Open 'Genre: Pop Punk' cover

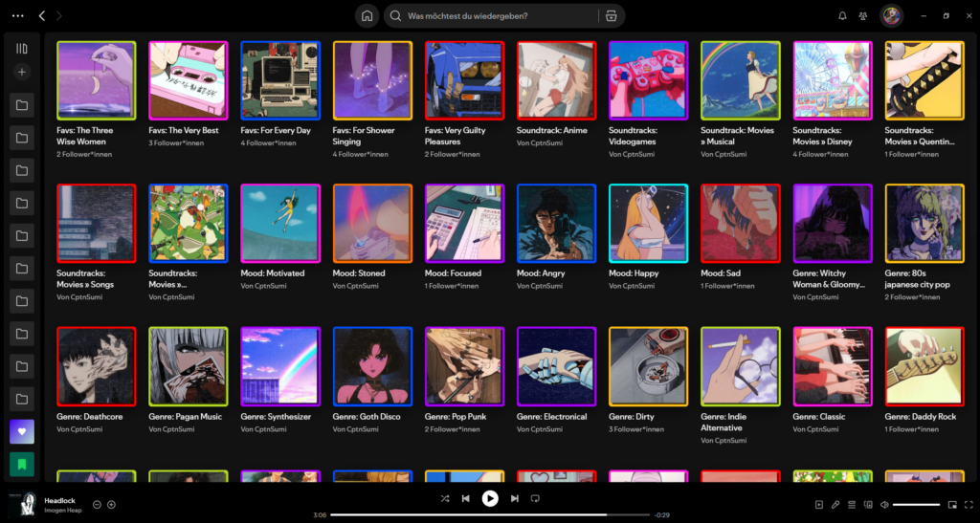pyautogui.click(x=464, y=366)
